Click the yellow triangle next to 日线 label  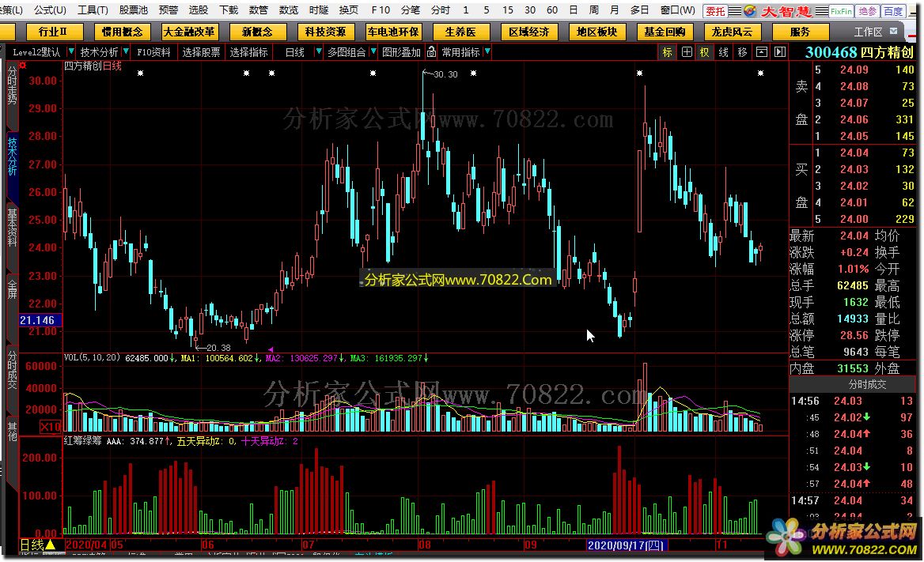pyautogui.click(x=51, y=545)
